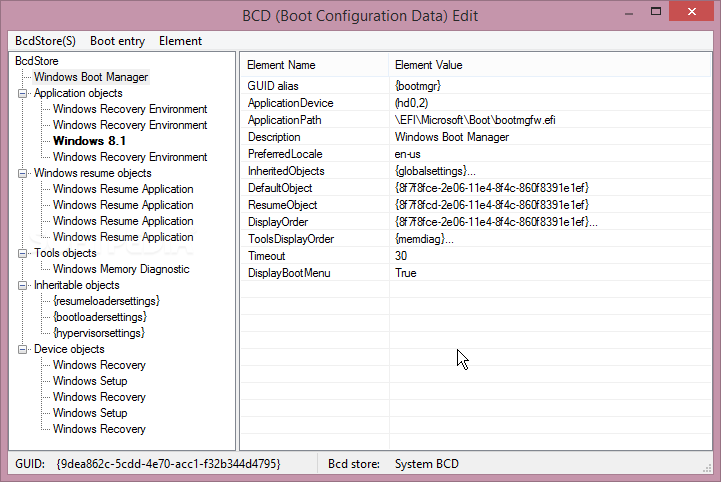Viewport: 721px width, 482px height.
Task: Select the ApplicationDevice element name
Action: coord(290,103)
